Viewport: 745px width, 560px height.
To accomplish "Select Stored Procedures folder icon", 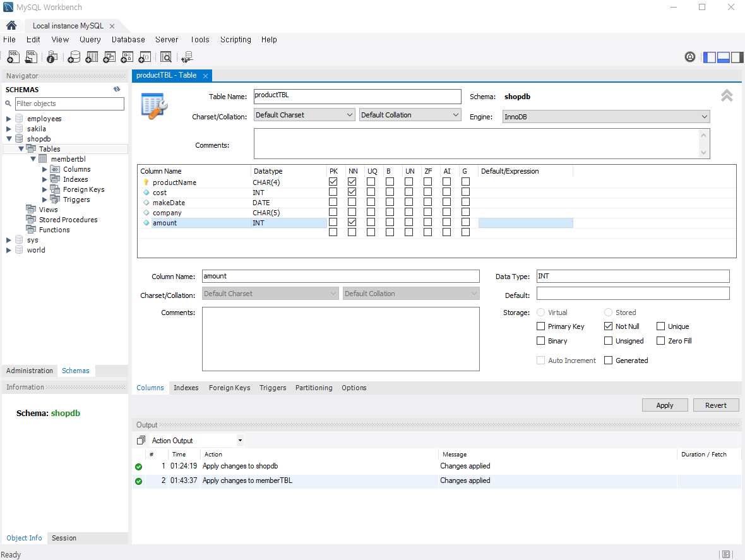I will [31, 220].
